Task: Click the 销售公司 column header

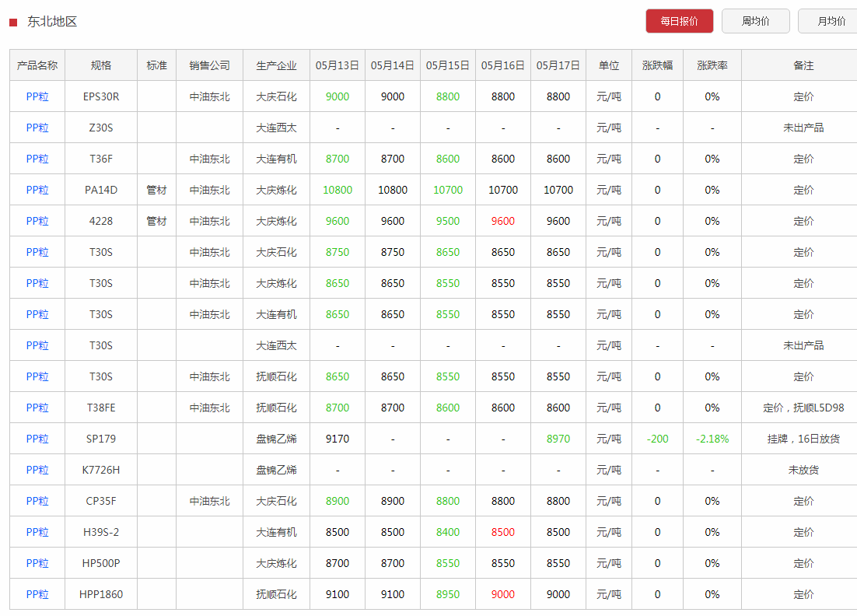Action: coord(209,65)
